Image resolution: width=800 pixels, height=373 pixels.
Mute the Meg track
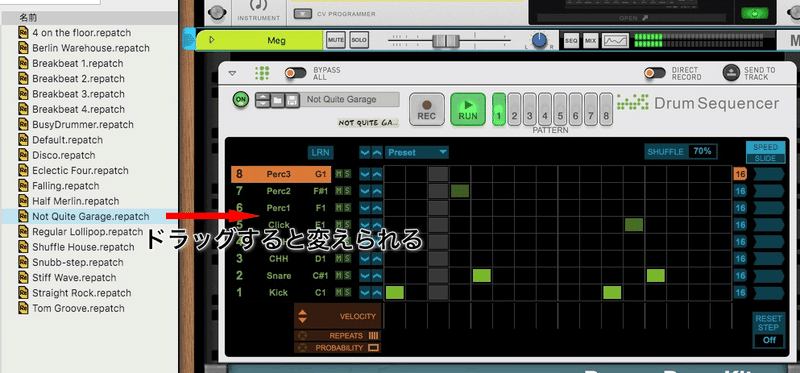coord(336,40)
